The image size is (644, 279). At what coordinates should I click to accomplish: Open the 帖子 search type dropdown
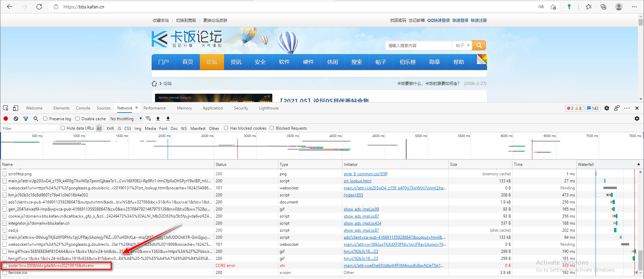pyautogui.click(x=463, y=45)
